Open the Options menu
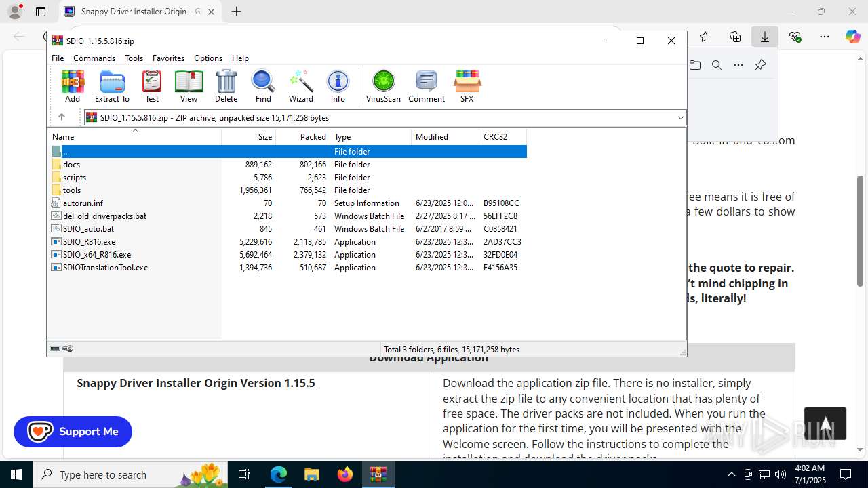This screenshot has width=868, height=488. tap(208, 58)
